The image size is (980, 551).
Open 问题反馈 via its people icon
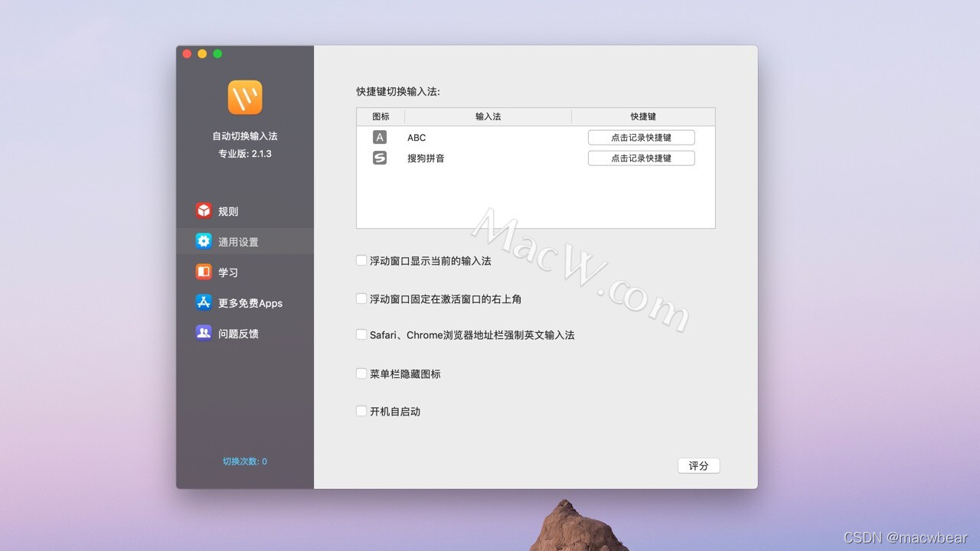pyautogui.click(x=203, y=333)
